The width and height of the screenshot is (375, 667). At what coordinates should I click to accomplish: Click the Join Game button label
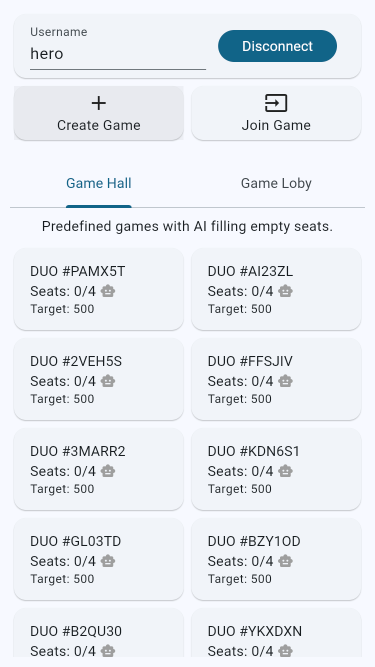tap(276, 125)
